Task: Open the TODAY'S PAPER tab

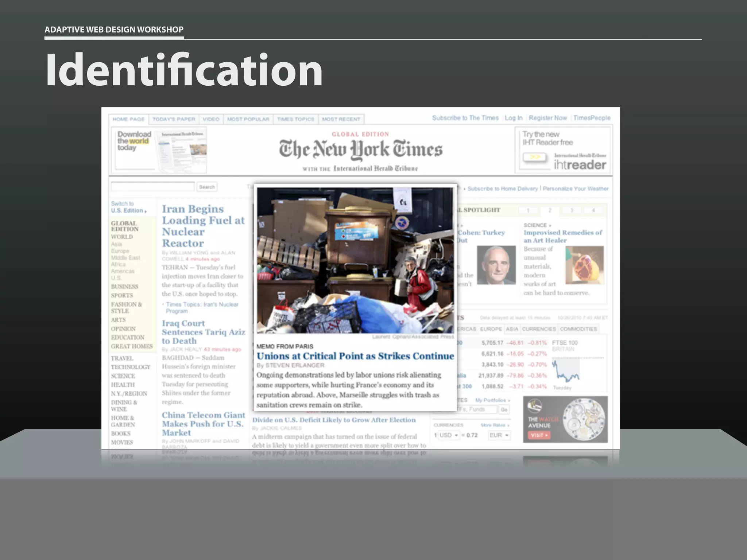Action: [174, 119]
